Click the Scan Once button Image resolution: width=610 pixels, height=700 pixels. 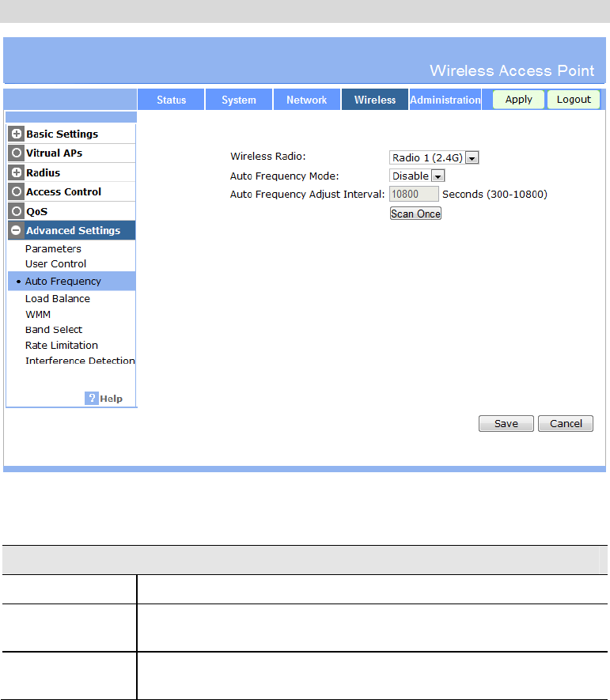(x=415, y=214)
